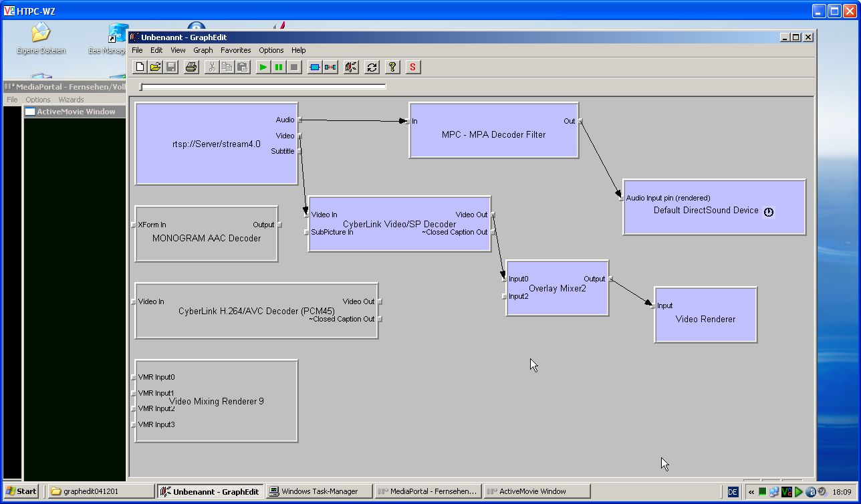Click the Cut scissors toolbar icon
Screen dimensions: 861x504
[x=211, y=67]
